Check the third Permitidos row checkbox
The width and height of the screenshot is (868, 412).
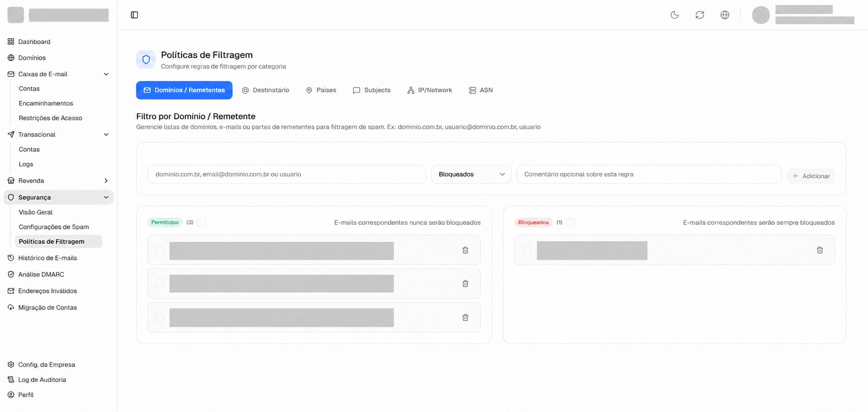pyautogui.click(x=160, y=318)
